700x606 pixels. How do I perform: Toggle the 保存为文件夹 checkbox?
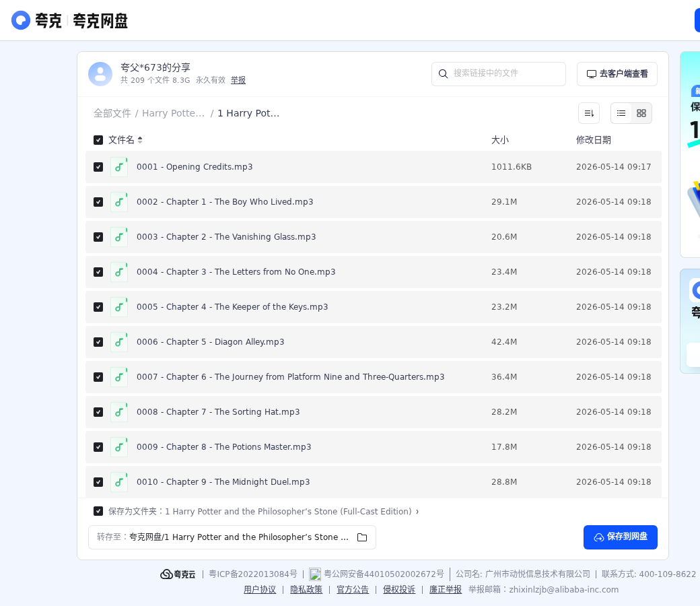(98, 511)
